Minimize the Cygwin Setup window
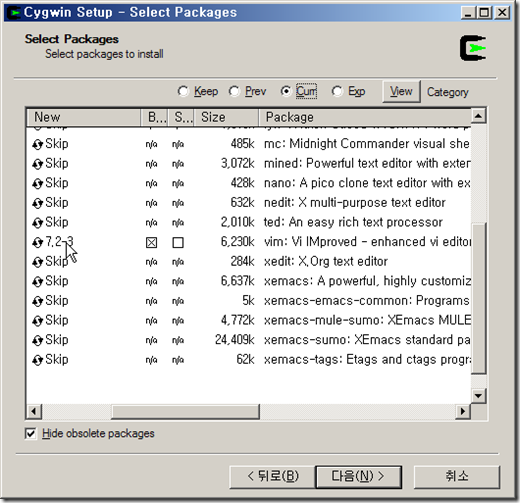The height and width of the screenshot is (503, 520). tap(468, 13)
